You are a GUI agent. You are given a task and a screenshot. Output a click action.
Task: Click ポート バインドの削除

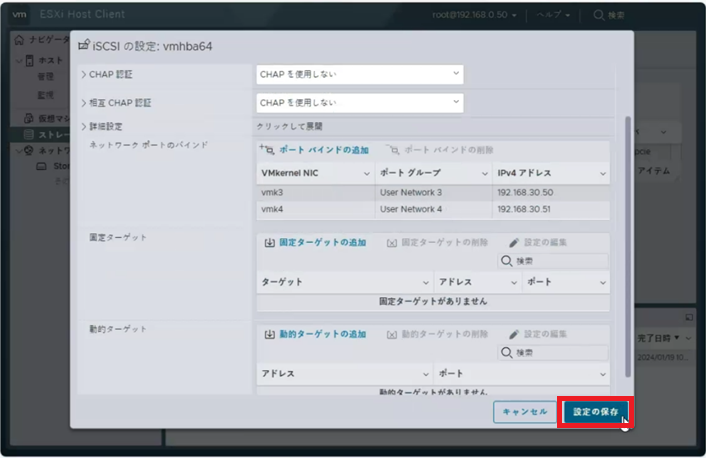point(448,150)
